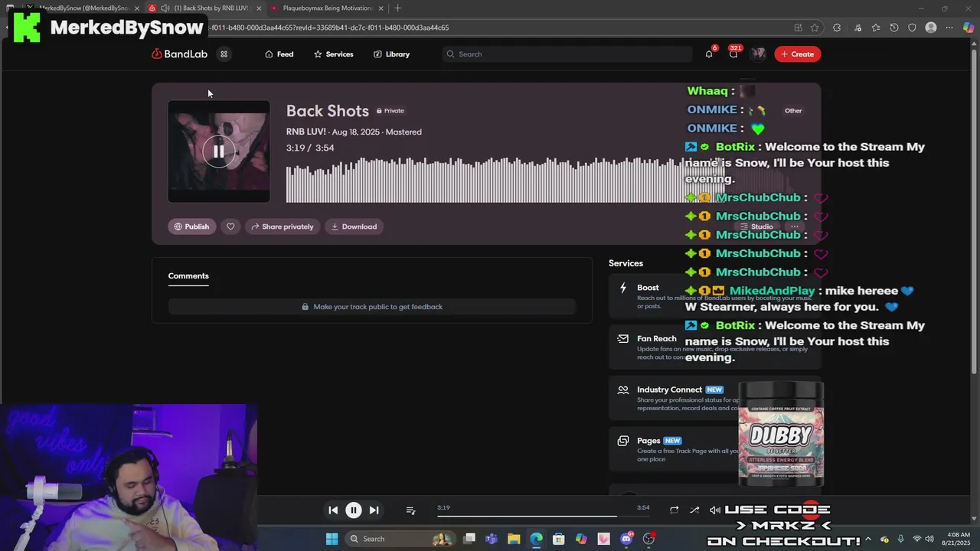Viewport: 980px width, 551px height.
Task: Open the Services nav item
Action: (x=333, y=54)
